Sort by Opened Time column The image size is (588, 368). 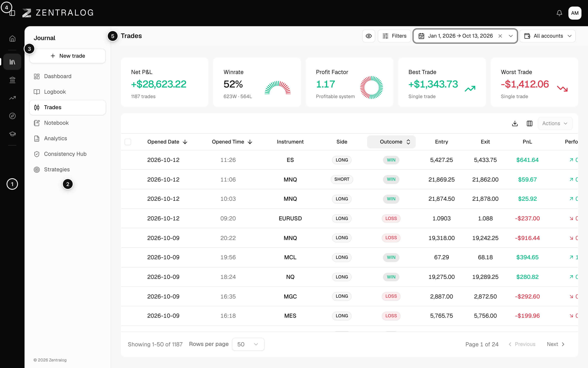(232, 142)
